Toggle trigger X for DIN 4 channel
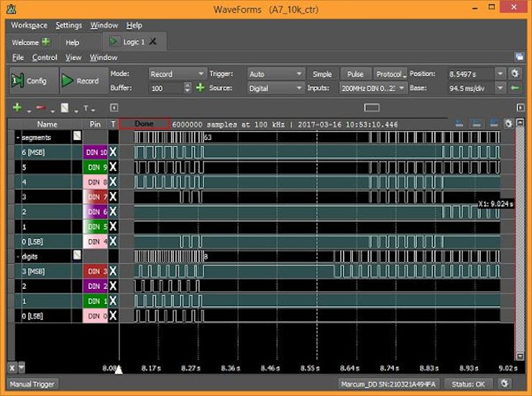 pyautogui.click(x=113, y=241)
